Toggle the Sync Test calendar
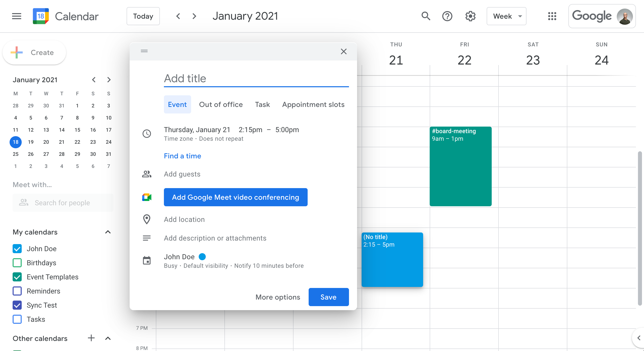The height and width of the screenshot is (351, 644). (17, 305)
